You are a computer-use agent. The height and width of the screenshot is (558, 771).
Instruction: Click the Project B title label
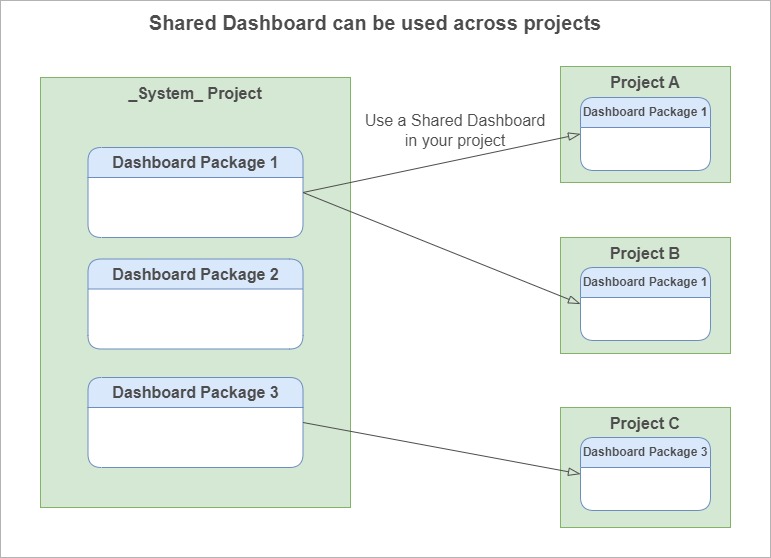coord(645,253)
